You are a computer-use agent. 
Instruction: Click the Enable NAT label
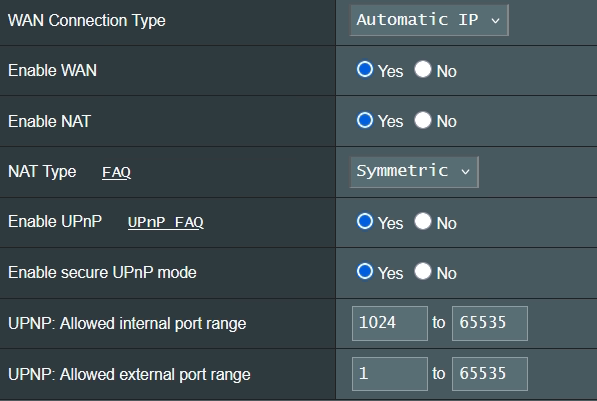coord(49,121)
